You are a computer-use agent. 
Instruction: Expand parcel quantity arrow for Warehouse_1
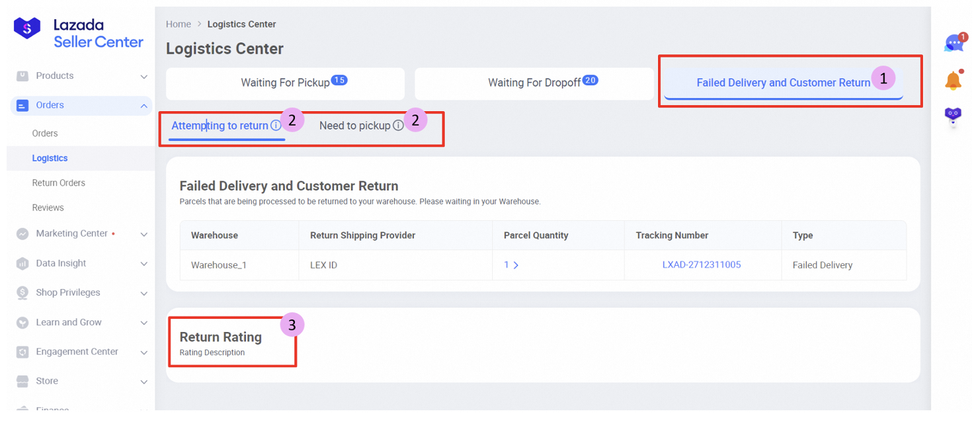coord(515,265)
